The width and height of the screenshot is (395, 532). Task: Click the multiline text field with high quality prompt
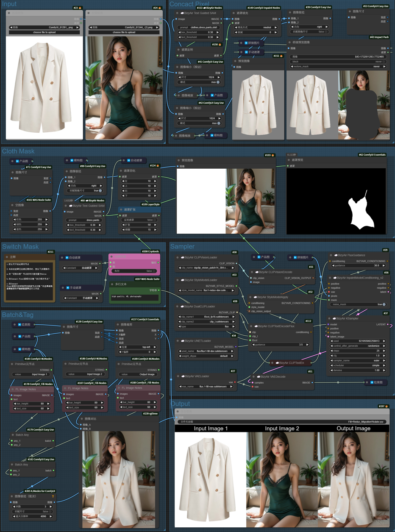(x=135, y=297)
